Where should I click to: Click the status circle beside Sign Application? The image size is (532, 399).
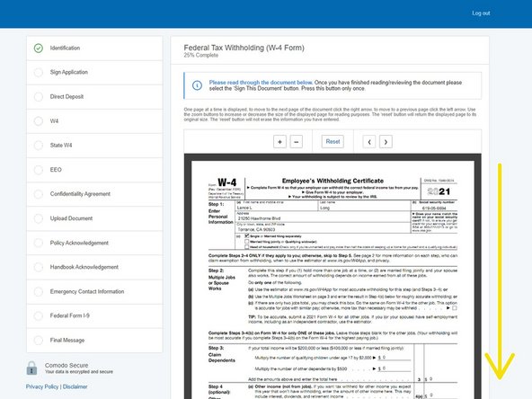pyautogui.click(x=39, y=72)
